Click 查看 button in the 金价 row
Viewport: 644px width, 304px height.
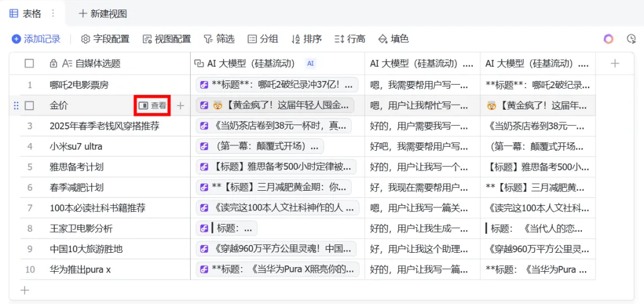(x=153, y=106)
